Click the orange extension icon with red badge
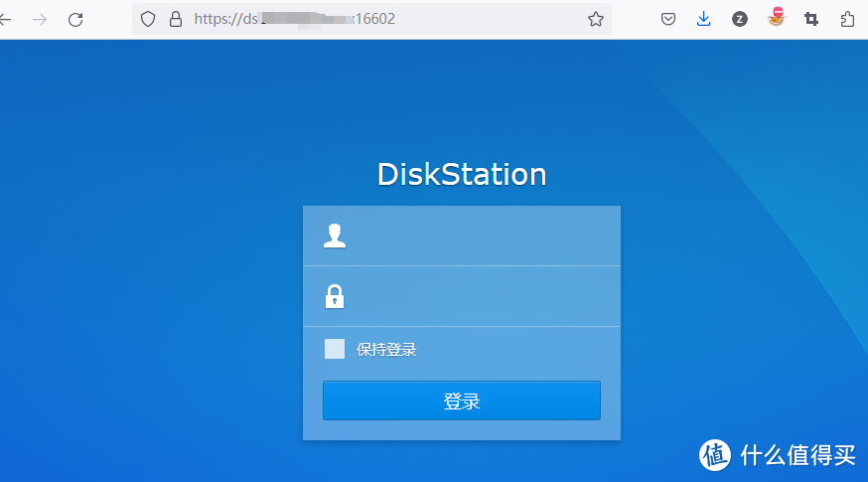 pos(776,17)
